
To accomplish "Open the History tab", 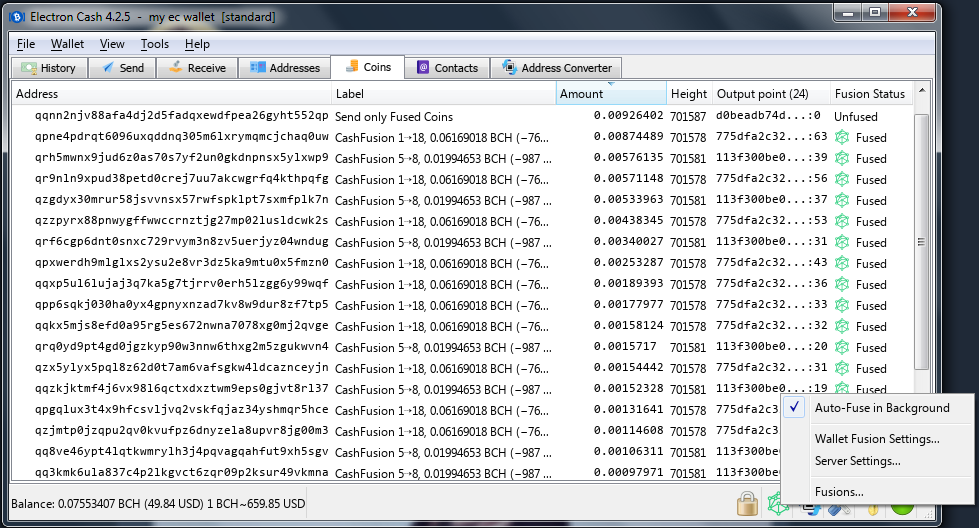I will coord(49,68).
